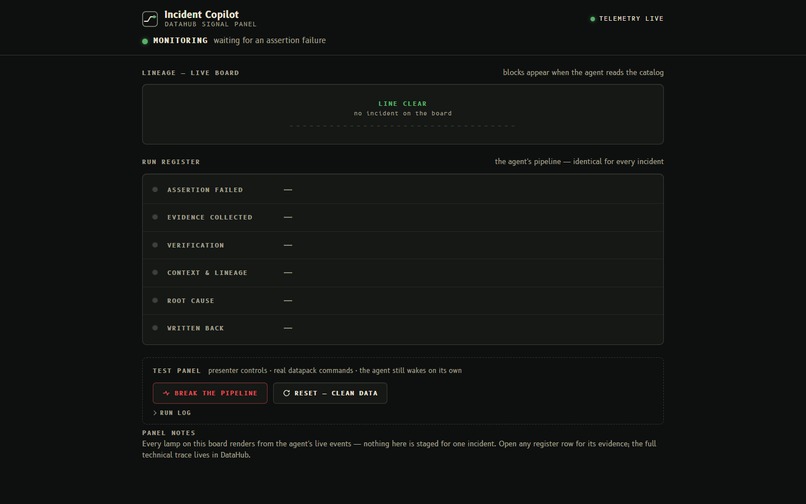Click the DATAHUB SIGNAL PANEL subtitle
The height and width of the screenshot is (504, 806).
[210, 24]
